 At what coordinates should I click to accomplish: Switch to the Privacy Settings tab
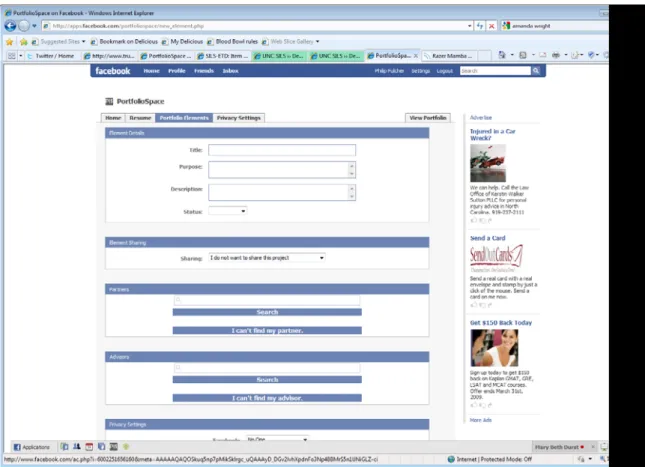coord(239,118)
